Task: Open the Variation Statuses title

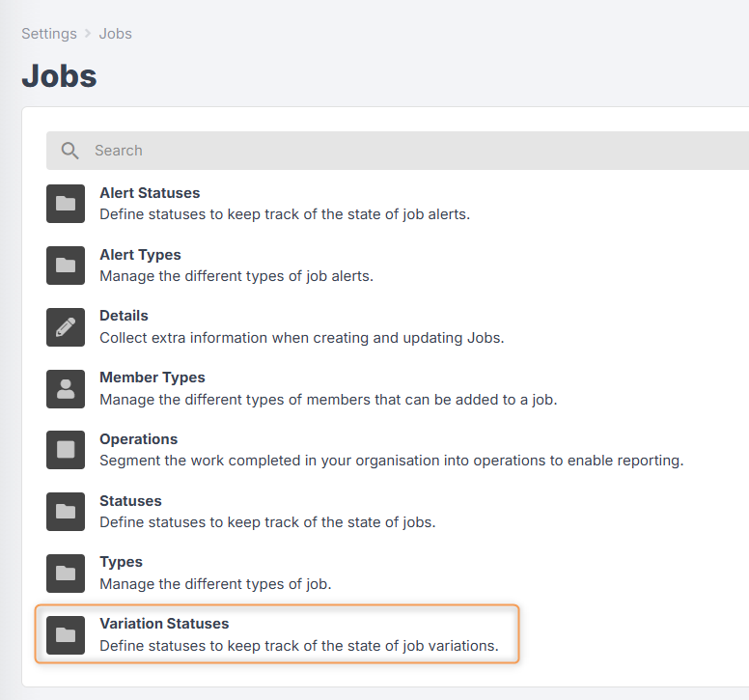Action: coord(164,624)
